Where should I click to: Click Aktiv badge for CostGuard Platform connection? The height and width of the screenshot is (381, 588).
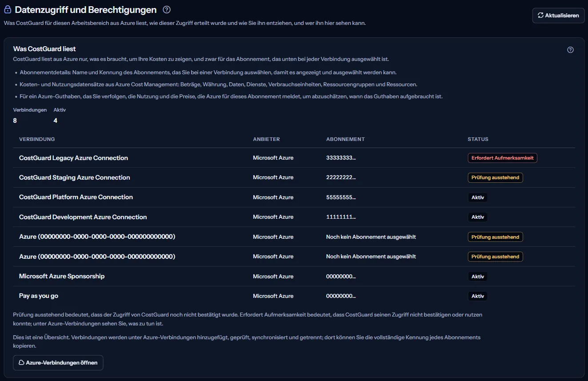pyautogui.click(x=478, y=197)
